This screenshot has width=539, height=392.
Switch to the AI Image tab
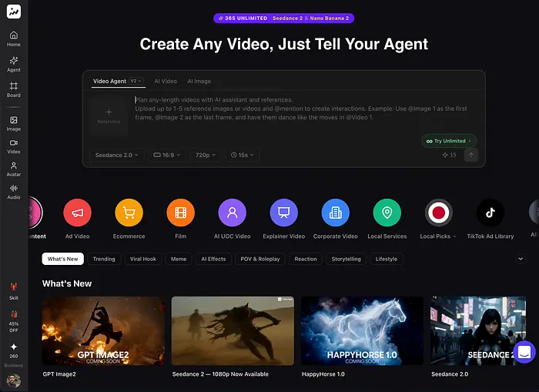pos(198,81)
